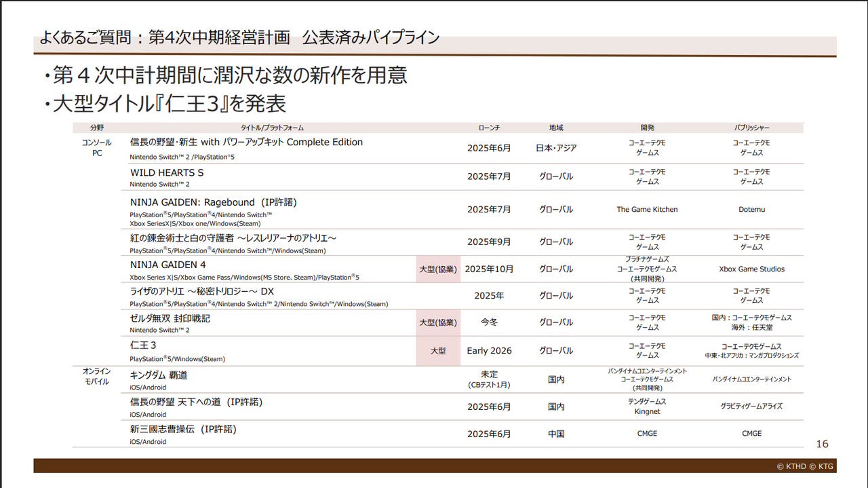Click the launch date '2025年10月'
This screenshot has height=488, width=868.
[x=489, y=269]
